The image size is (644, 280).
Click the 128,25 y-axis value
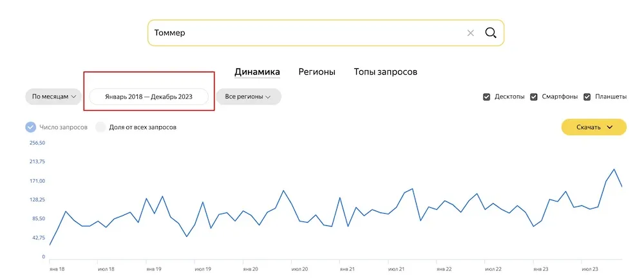(x=37, y=200)
